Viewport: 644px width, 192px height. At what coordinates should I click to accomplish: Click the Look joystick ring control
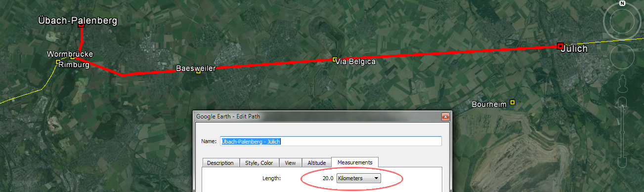pyautogui.click(x=622, y=21)
